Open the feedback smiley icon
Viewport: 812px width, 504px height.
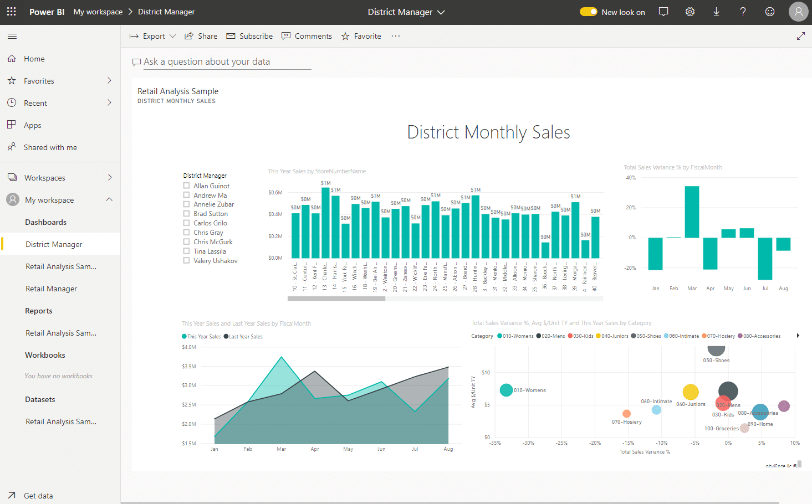coord(769,11)
